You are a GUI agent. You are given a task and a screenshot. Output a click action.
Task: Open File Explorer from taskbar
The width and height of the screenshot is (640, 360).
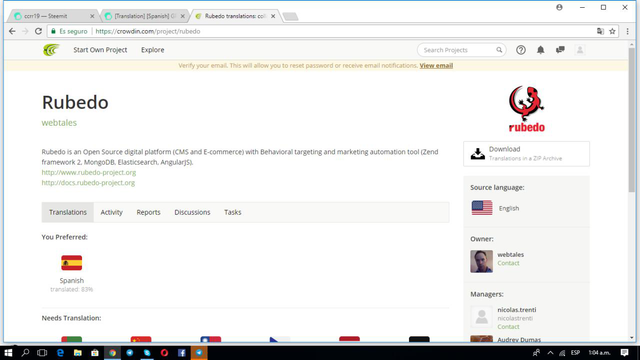(78, 353)
